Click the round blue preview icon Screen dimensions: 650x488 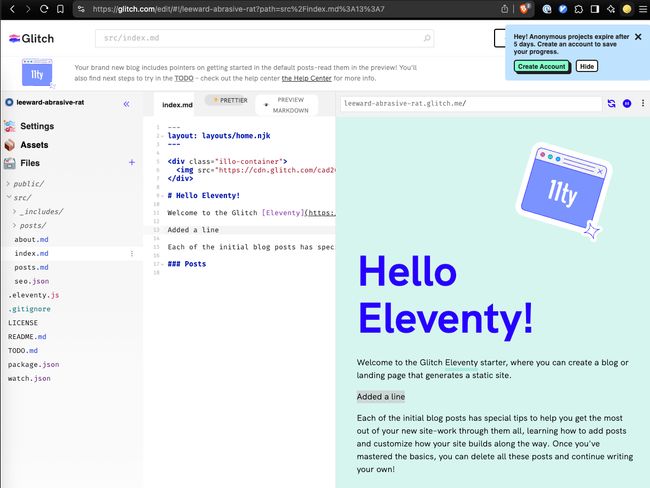coord(627,104)
